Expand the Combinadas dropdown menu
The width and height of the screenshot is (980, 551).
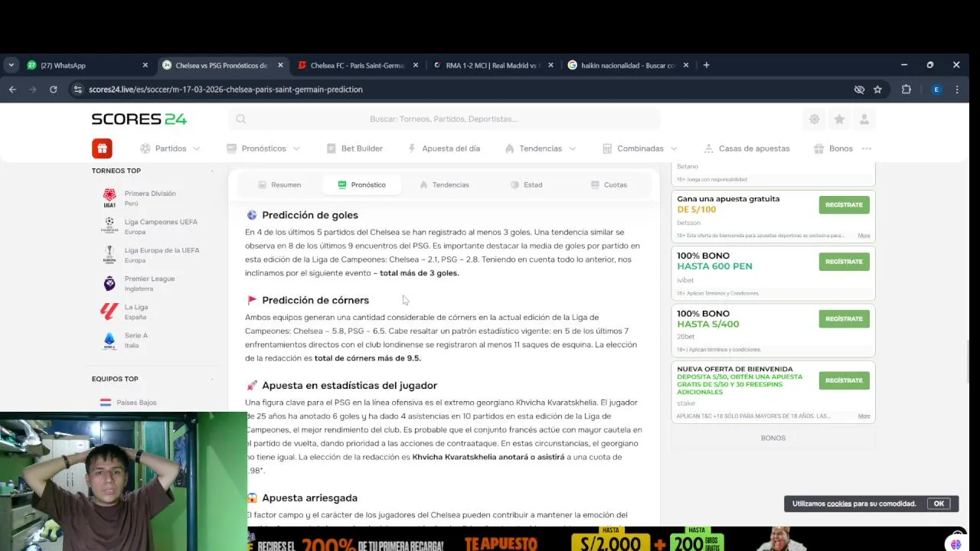[x=674, y=148]
